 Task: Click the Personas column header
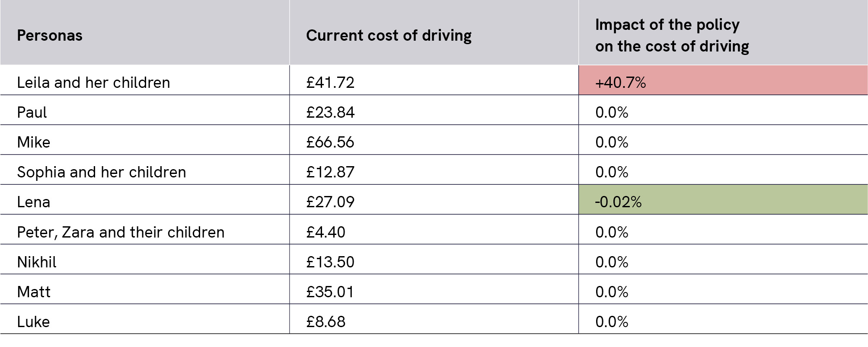[x=50, y=35]
